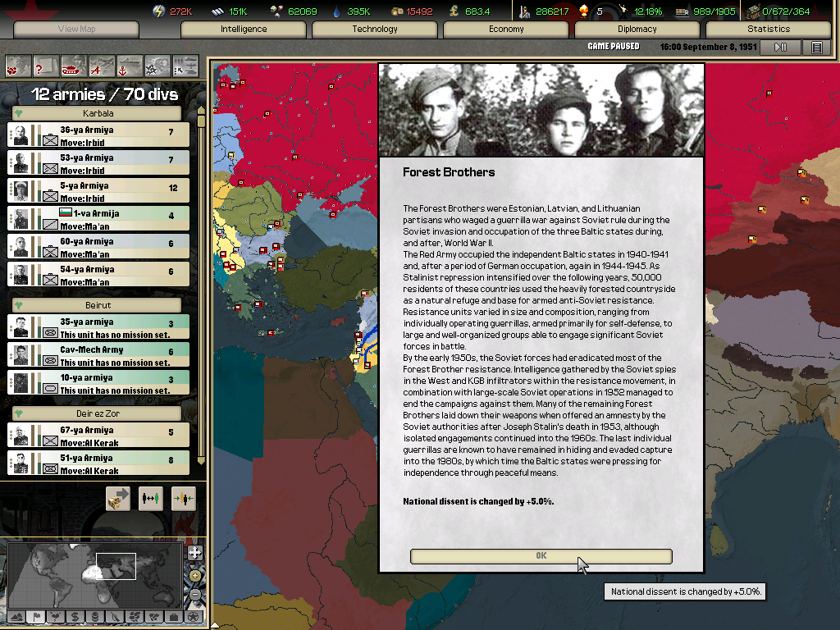Collapse the Beirut province group header
The height and width of the screenshot is (630, 840).
98,305
